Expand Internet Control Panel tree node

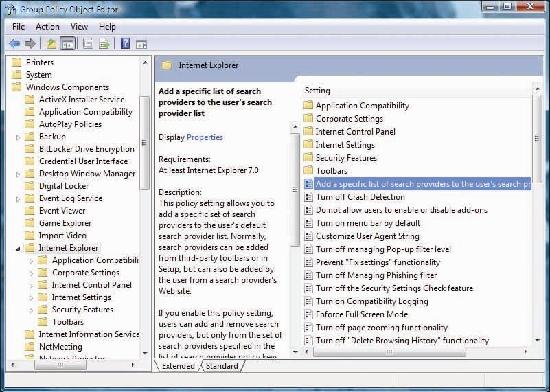tap(31, 285)
